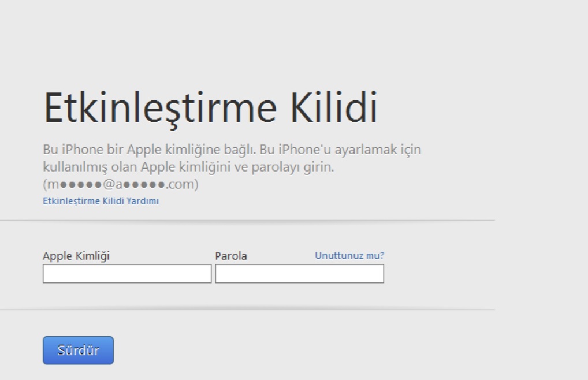The width and height of the screenshot is (588, 380).
Task: Click the Apple Kimliği input field
Action: tap(127, 274)
